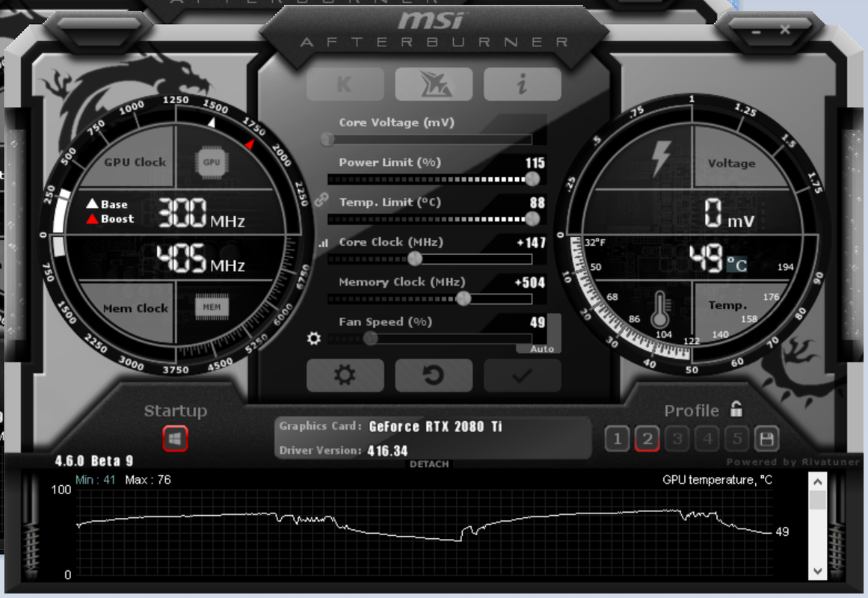868x598 pixels.
Task: Click the DETACH monitor button
Action: 429,464
